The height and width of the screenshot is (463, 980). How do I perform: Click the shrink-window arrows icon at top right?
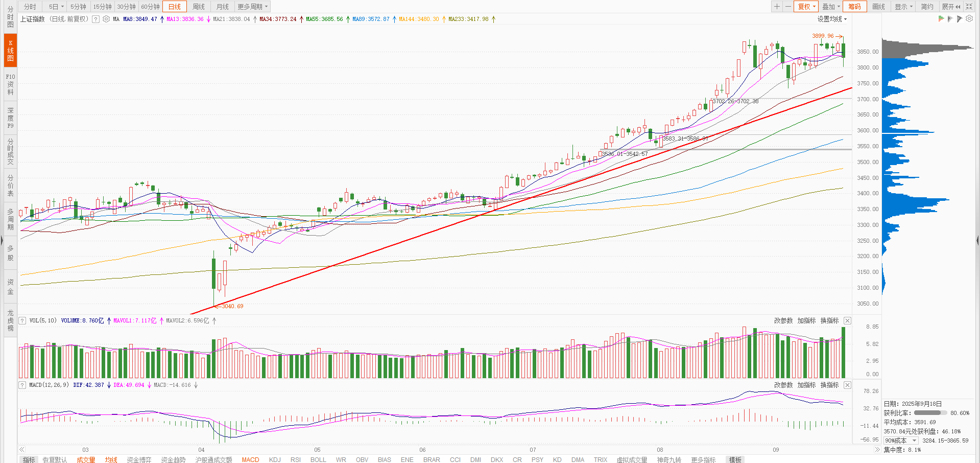pos(969,7)
